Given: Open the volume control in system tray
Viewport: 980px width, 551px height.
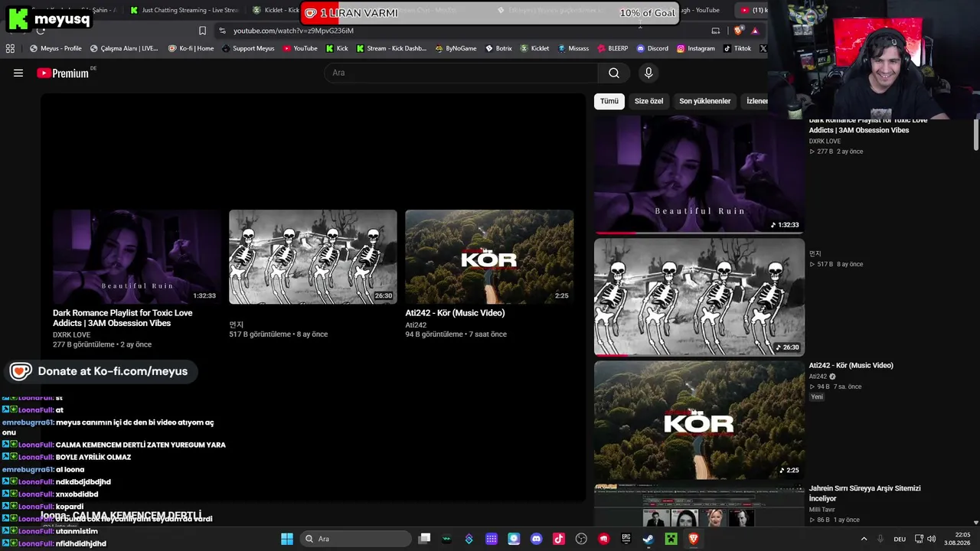Looking at the screenshot, I should (x=932, y=539).
